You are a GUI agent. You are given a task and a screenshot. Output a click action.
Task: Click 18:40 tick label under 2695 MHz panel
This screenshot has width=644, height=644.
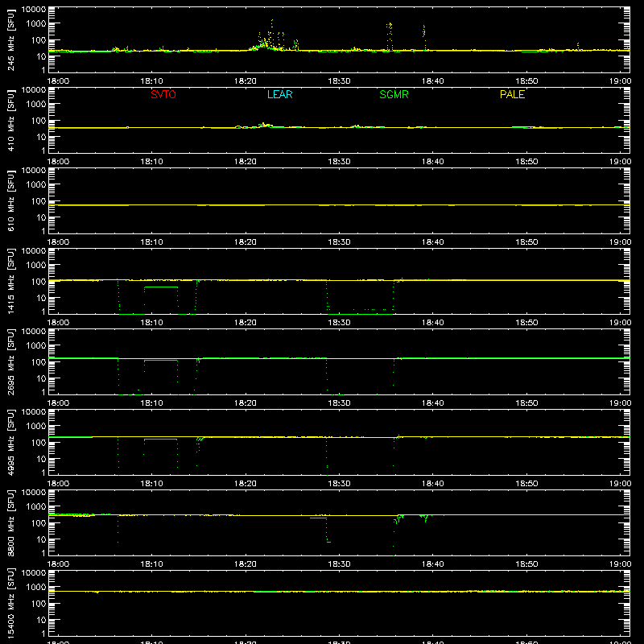[432, 403]
